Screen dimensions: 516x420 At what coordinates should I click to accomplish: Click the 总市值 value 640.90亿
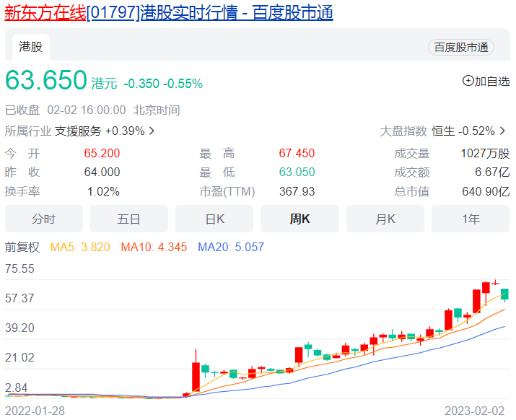486,191
